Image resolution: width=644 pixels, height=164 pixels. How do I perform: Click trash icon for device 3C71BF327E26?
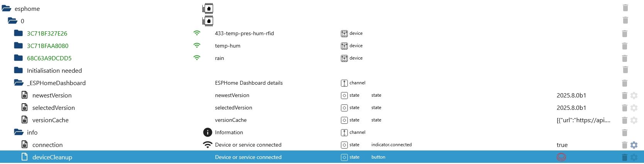625,34
